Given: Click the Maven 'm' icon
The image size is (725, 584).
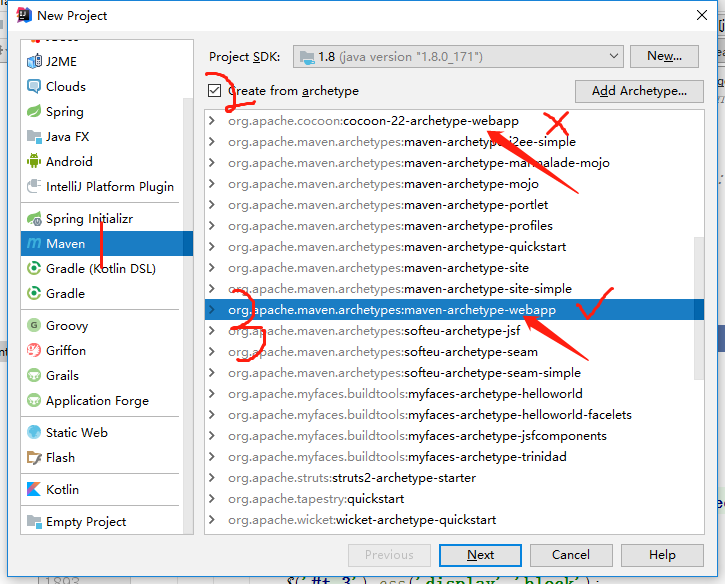Looking at the screenshot, I should point(34,243).
